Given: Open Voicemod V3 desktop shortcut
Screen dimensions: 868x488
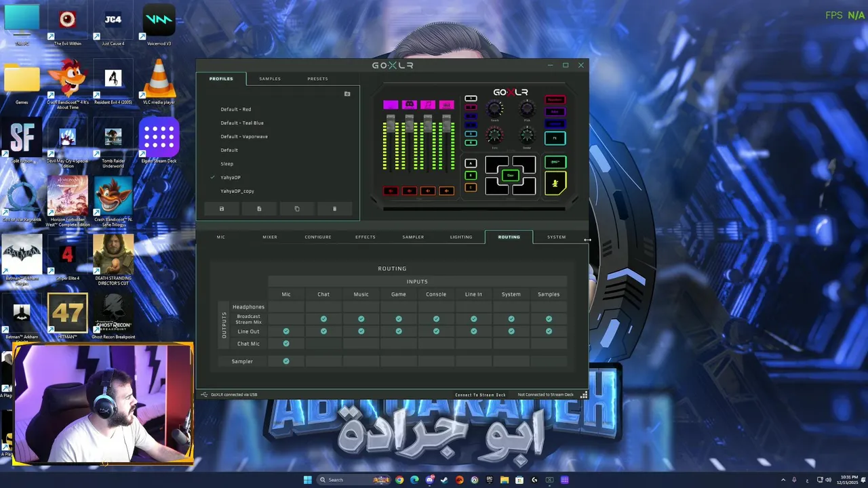Looking at the screenshot, I should [159, 26].
